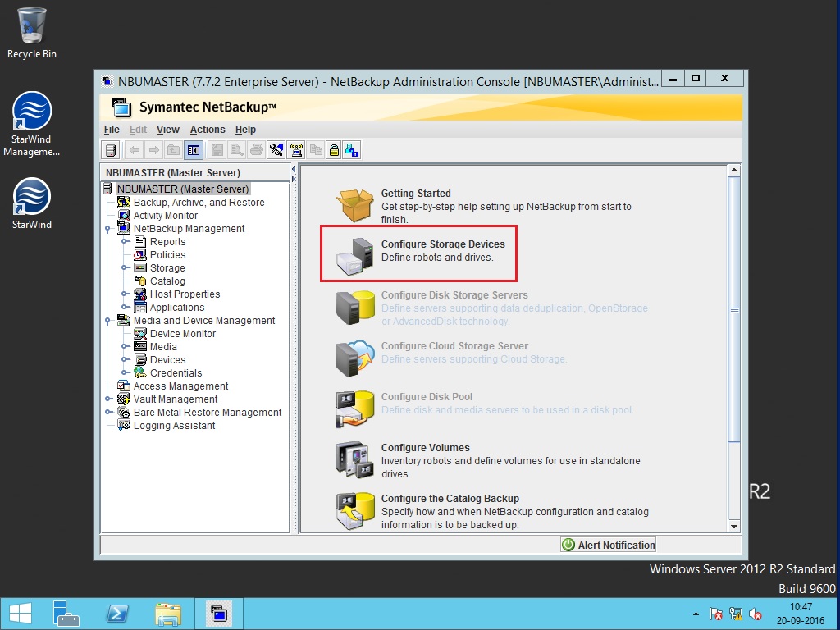Launch the configuration wizard wrench toolbar icon
Image resolution: width=840 pixels, height=630 pixels.
pyautogui.click(x=276, y=149)
